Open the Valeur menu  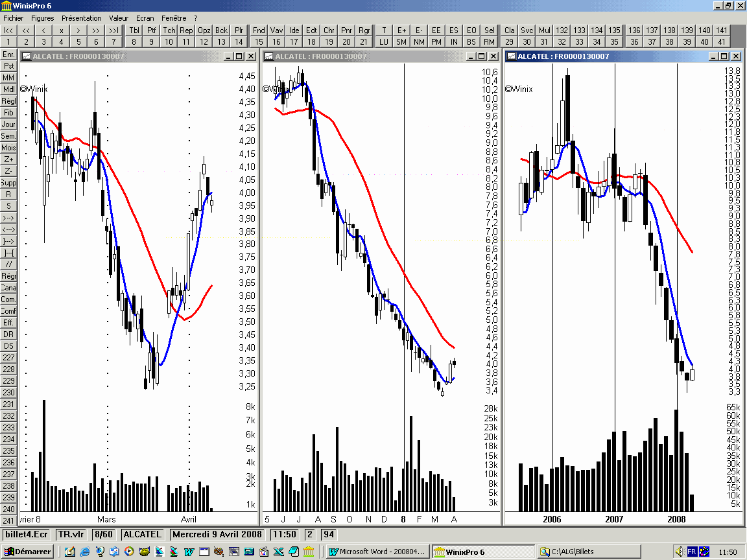point(119,18)
